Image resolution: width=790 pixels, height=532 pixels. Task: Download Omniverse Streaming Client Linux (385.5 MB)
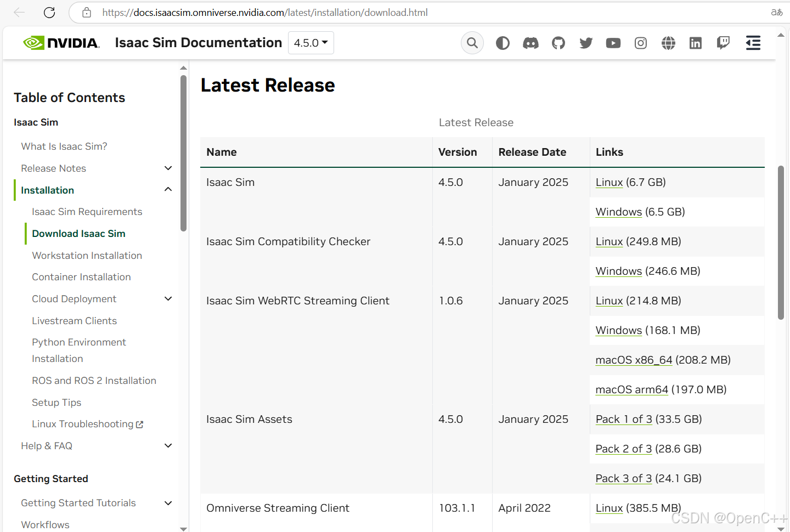click(609, 508)
